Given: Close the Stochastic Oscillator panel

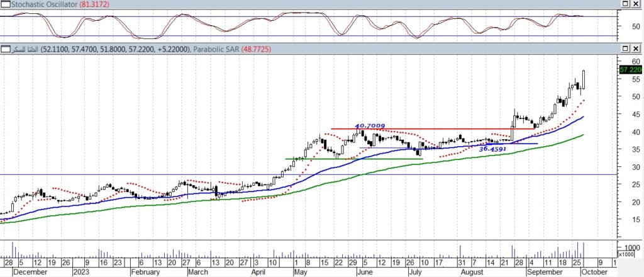Looking at the screenshot, I should tap(636, 4).
